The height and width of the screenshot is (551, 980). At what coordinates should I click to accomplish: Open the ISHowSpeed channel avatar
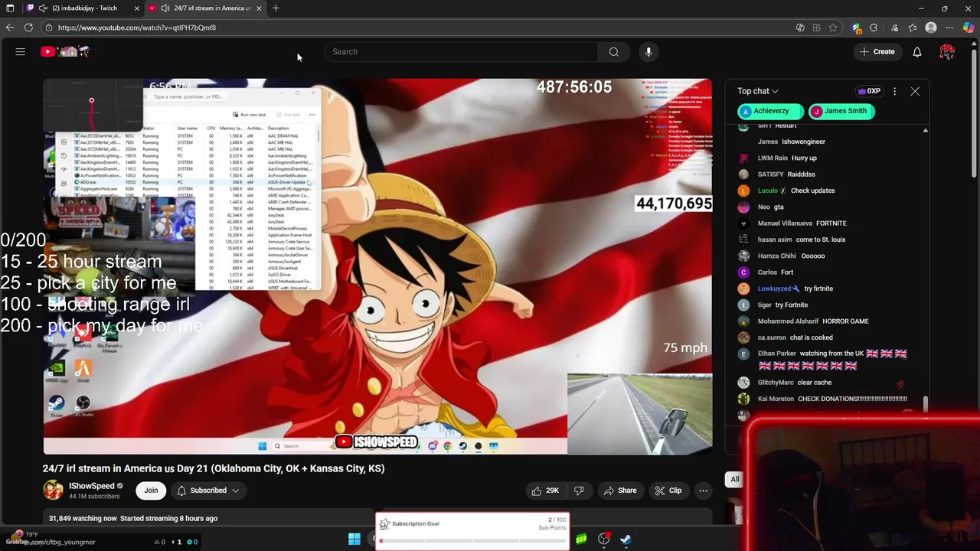pyautogui.click(x=53, y=490)
